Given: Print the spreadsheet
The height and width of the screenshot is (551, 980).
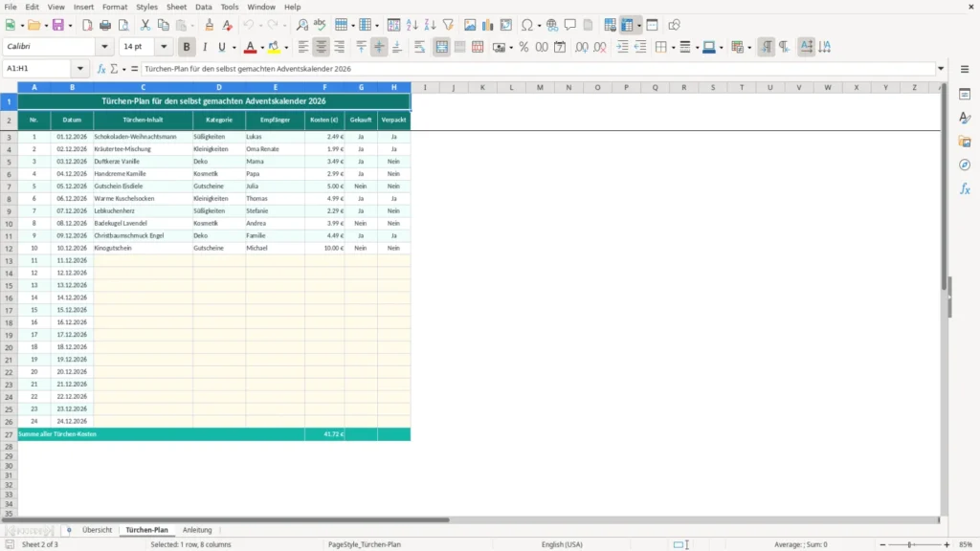Looking at the screenshot, I should [105, 25].
